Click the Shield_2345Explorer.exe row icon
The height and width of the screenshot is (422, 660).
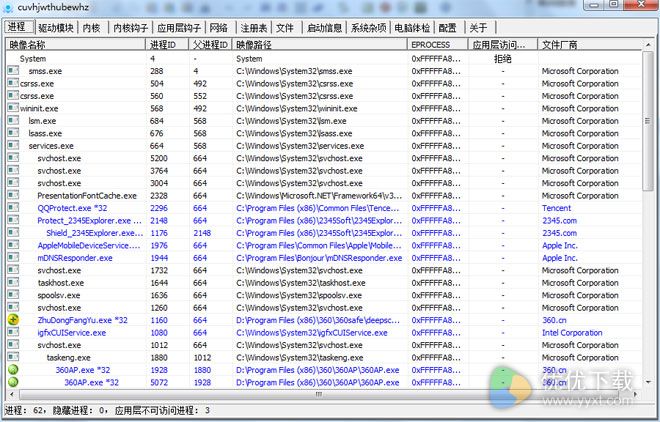[x=13, y=233]
